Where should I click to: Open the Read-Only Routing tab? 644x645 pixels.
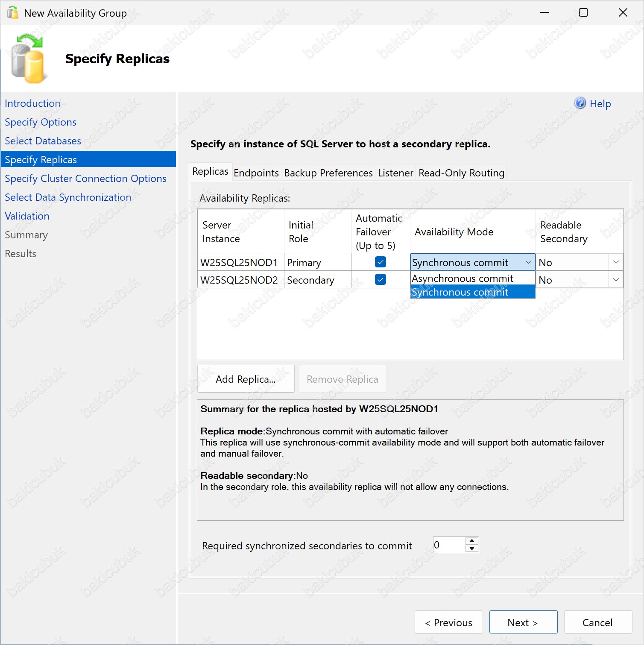click(461, 173)
